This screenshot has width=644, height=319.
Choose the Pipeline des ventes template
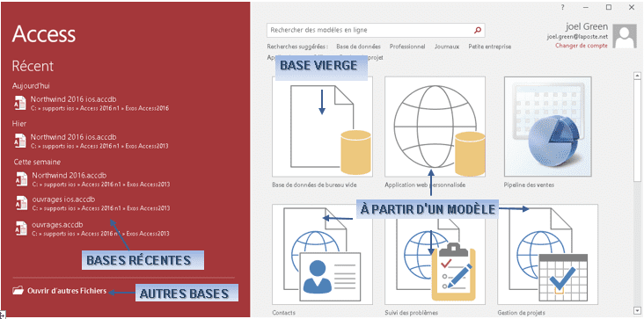click(548, 127)
